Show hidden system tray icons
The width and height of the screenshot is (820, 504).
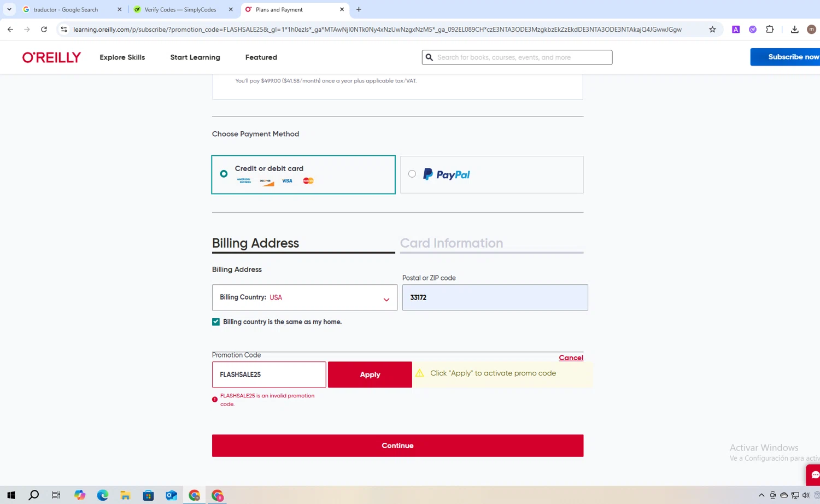[761, 495]
